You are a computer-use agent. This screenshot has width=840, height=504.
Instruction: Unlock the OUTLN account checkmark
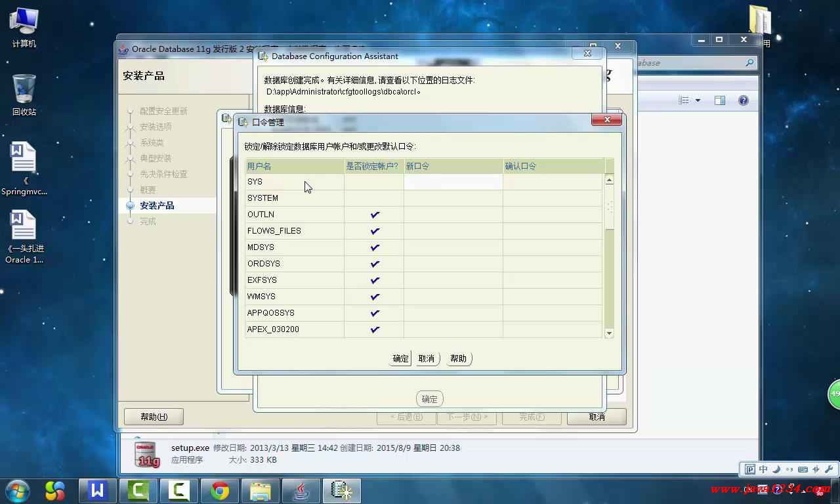[x=375, y=215]
